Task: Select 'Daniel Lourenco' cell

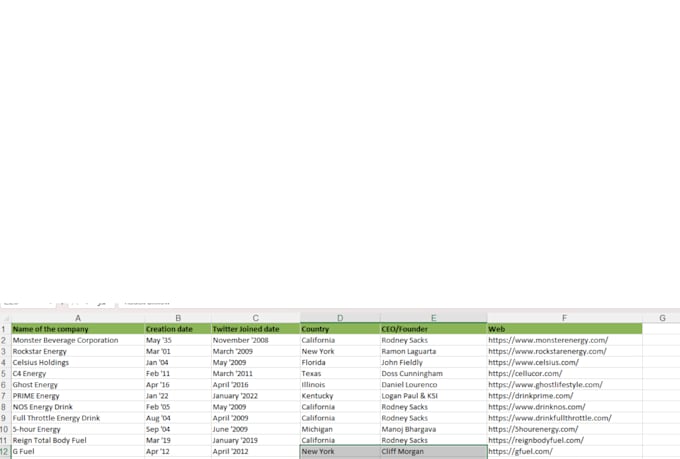Action: [434, 385]
